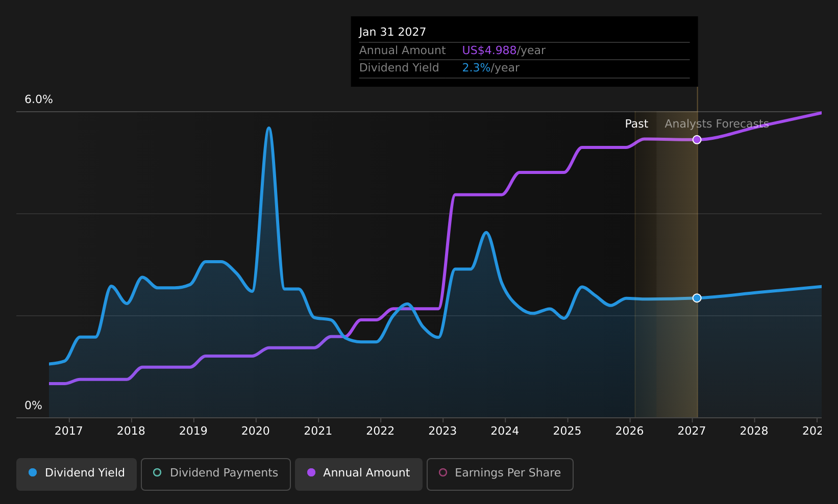838x504 pixels.
Task: Toggle the Annual Amount legend series
Action: click(359, 474)
